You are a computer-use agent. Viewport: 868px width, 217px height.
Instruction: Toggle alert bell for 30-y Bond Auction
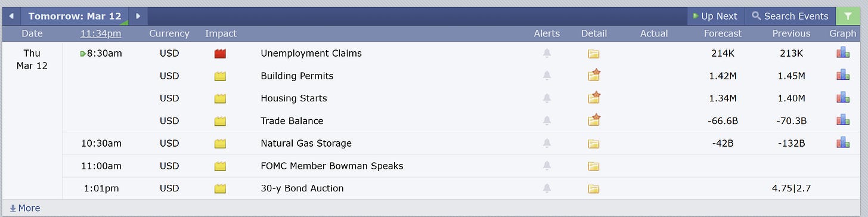coord(547,188)
